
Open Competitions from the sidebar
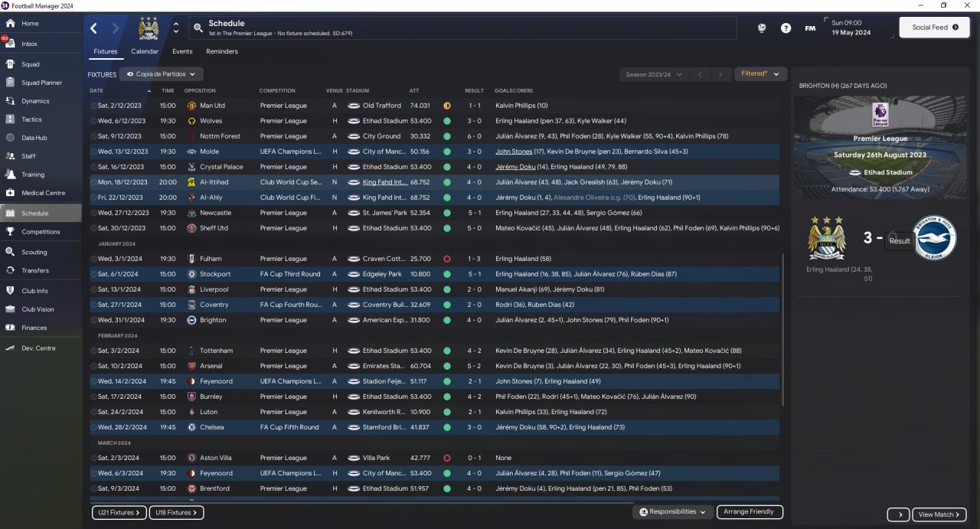(x=41, y=232)
